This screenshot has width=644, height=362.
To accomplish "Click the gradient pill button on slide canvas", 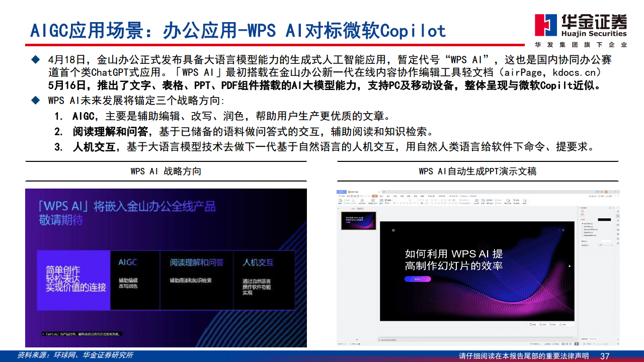I will point(418,279).
